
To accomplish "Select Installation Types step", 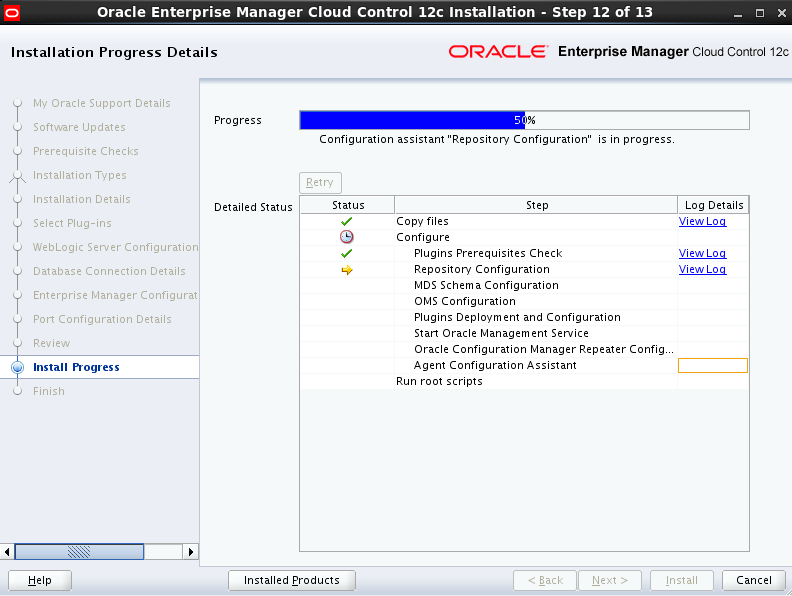I will [x=80, y=175].
